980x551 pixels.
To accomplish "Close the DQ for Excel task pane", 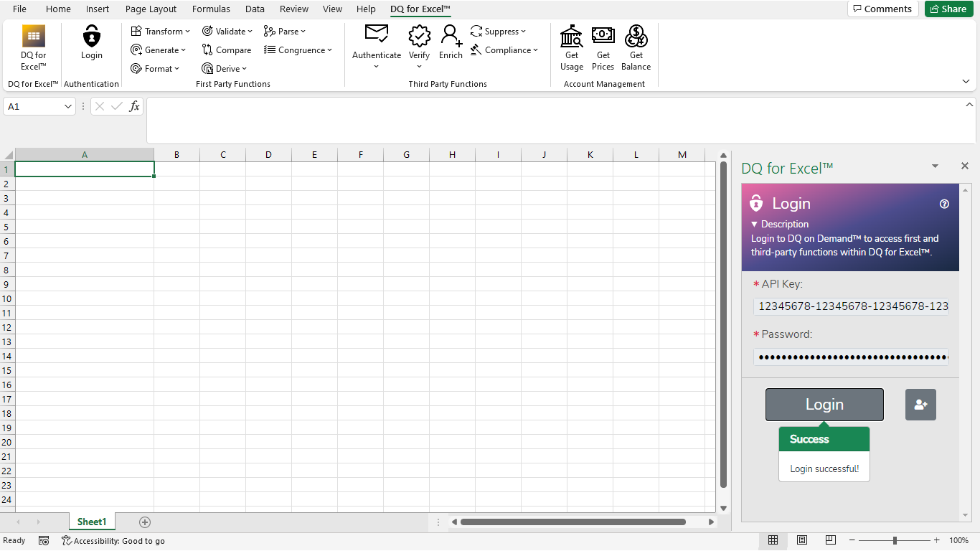I will (x=965, y=166).
